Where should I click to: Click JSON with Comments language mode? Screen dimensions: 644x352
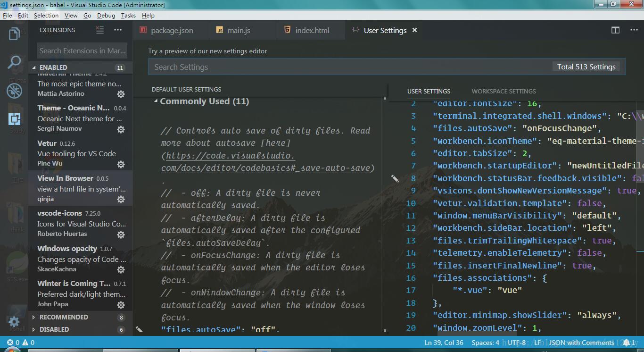(581, 343)
